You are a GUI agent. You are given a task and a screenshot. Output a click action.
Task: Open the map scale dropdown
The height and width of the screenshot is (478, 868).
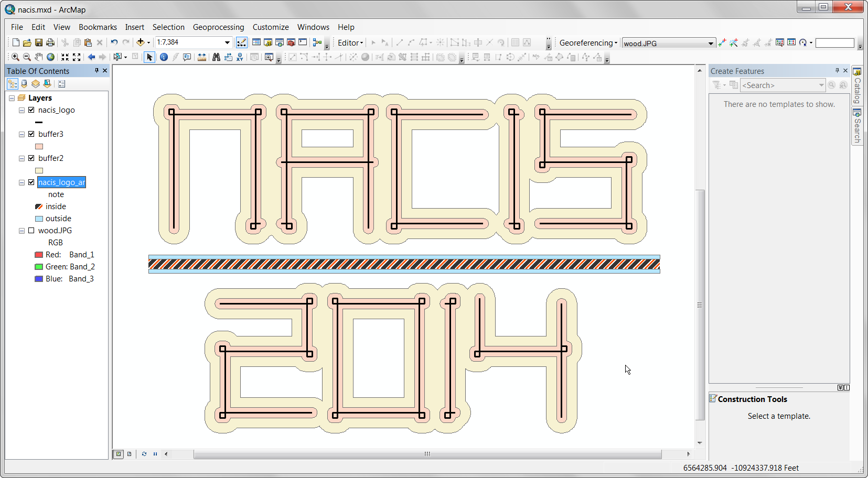227,42
